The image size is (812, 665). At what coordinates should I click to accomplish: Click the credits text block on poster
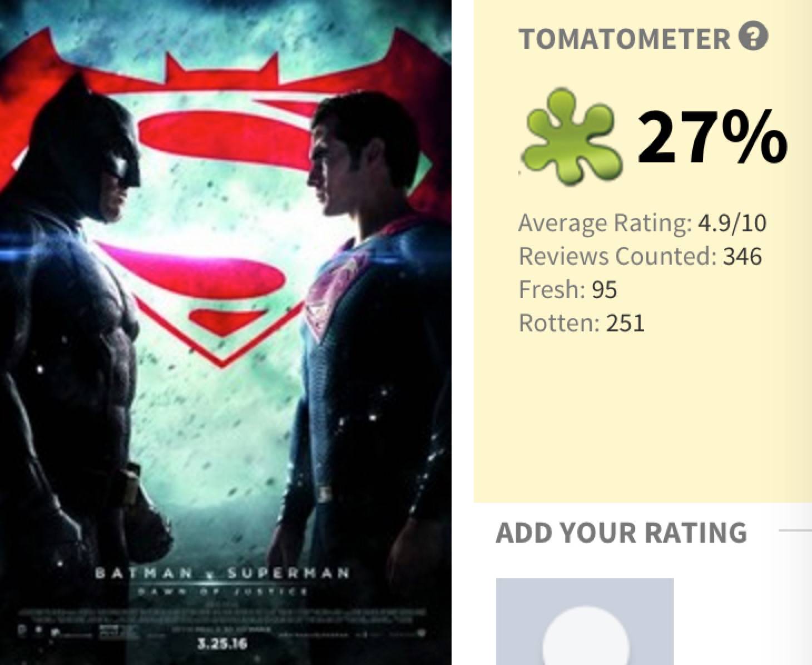(x=222, y=614)
